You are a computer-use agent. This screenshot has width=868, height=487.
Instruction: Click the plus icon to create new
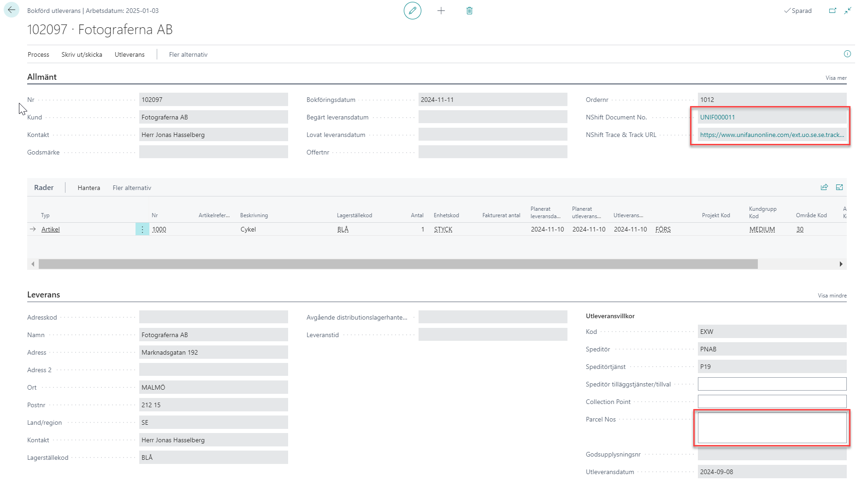coord(441,11)
